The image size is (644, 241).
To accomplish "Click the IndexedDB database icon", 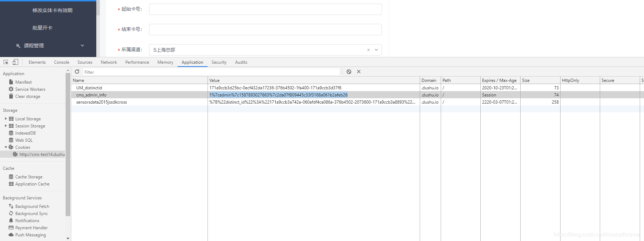I will point(11,133).
